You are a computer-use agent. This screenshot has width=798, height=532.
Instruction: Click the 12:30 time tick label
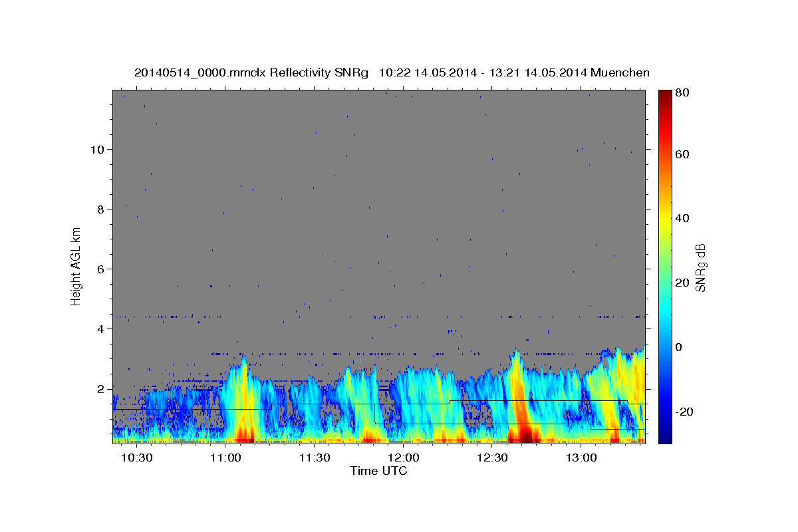(x=492, y=458)
